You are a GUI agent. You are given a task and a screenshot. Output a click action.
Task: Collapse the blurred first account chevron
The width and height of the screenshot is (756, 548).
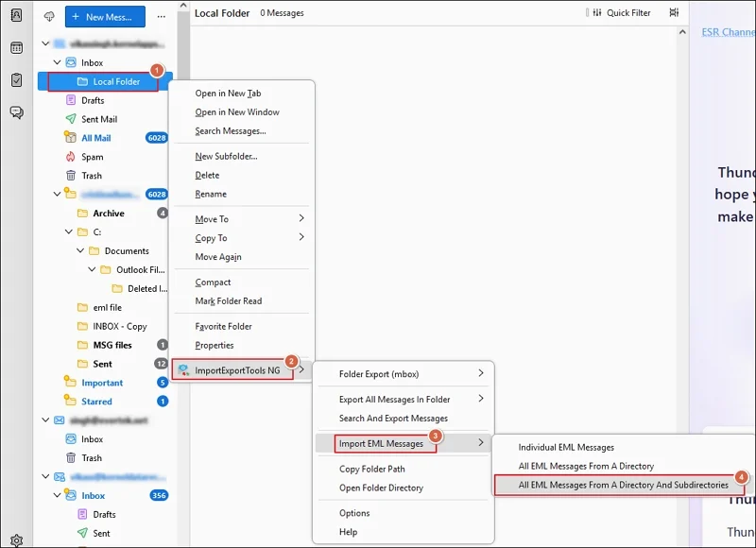(x=45, y=43)
